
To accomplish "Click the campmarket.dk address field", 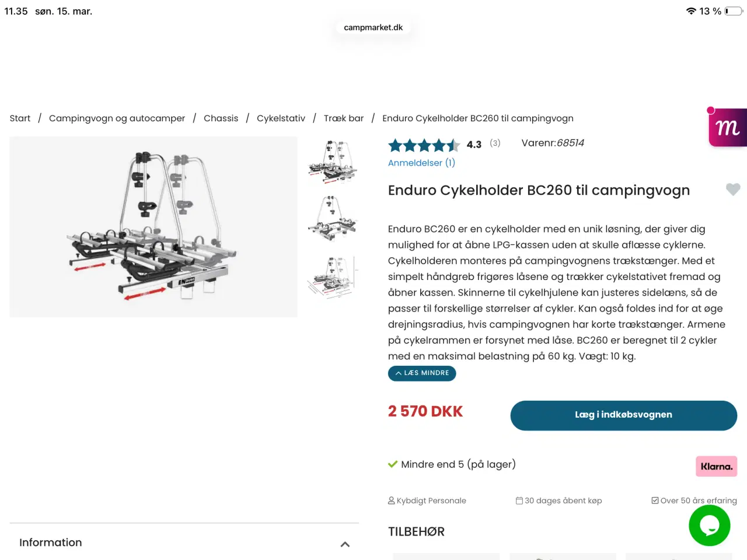I will [x=373, y=27].
